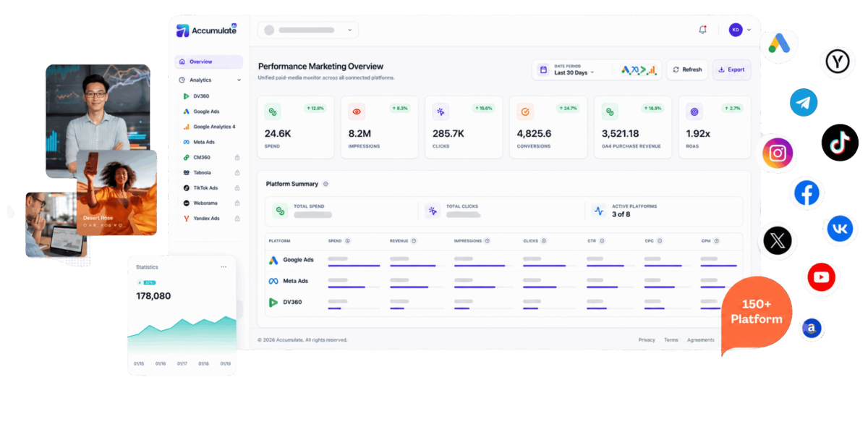Click the Total Clicks icon

pos(433,211)
